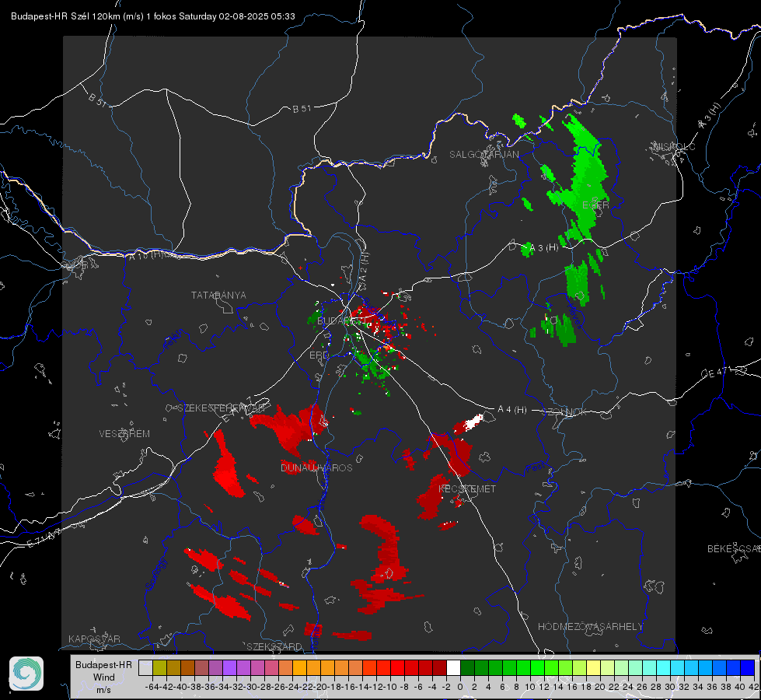Click the legend value label 42
The width and height of the screenshot is (761, 700).
click(754, 687)
